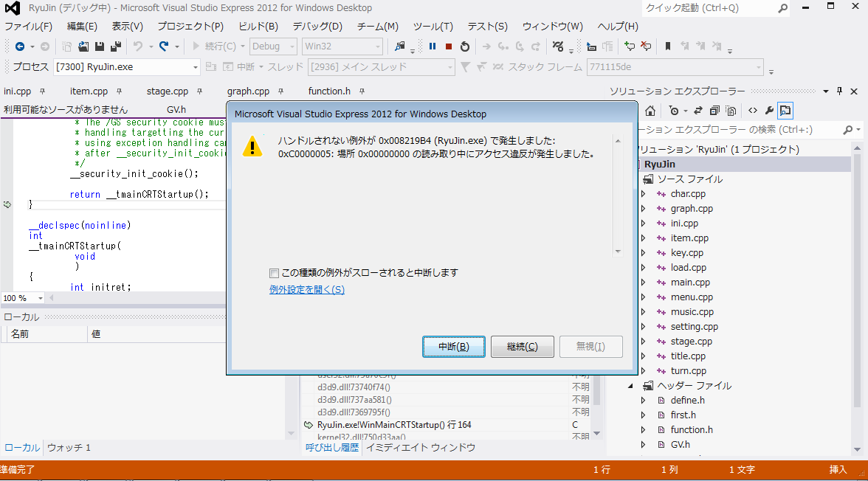The height and width of the screenshot is (481, 868).
Task: Open the breakpoints/code map toolbar icon
Action: [x=558, y=46]
